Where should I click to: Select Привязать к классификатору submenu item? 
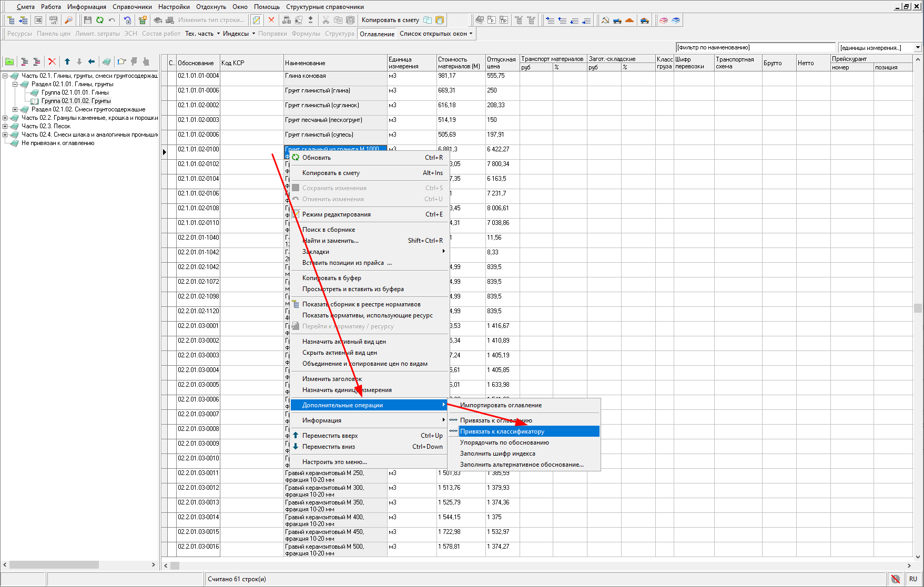pyautogui.click(x=502, y=431)
